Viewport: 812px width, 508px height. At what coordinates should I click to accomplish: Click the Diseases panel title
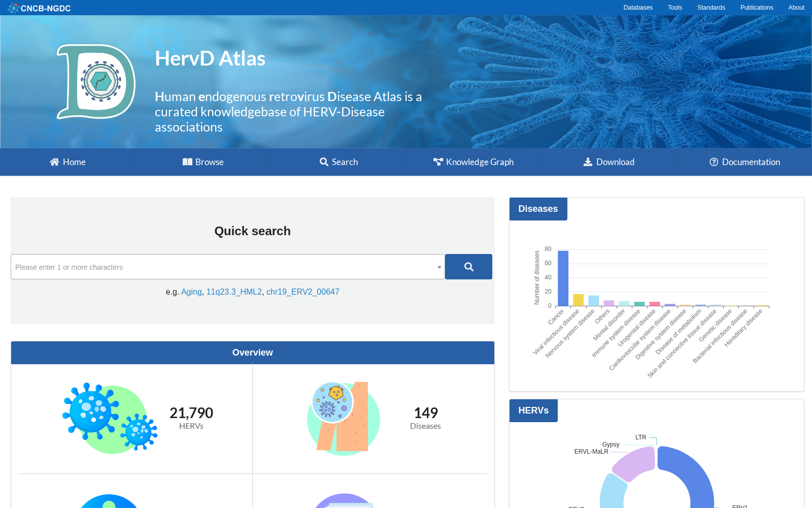tap(538, 209)
